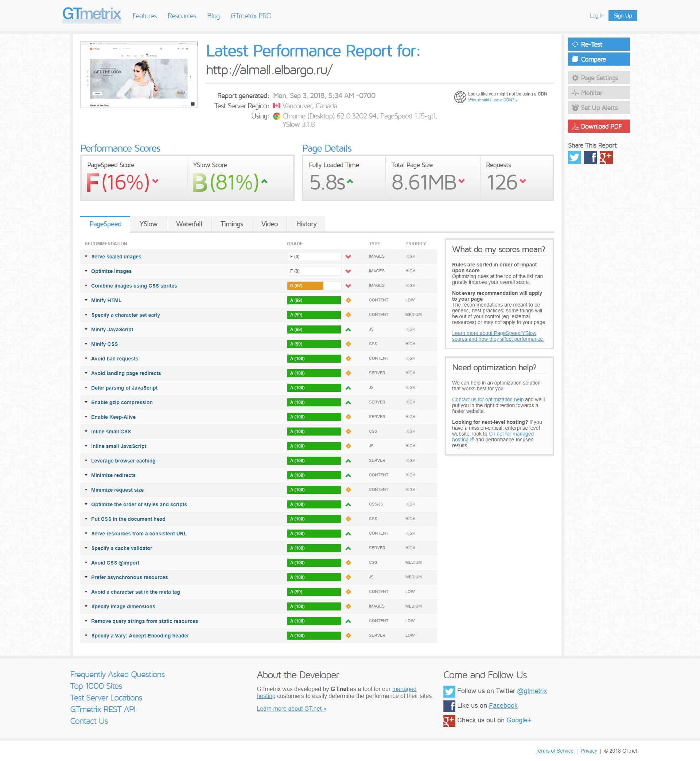Download the PDF report
The image size is (700, 761).
599,126
